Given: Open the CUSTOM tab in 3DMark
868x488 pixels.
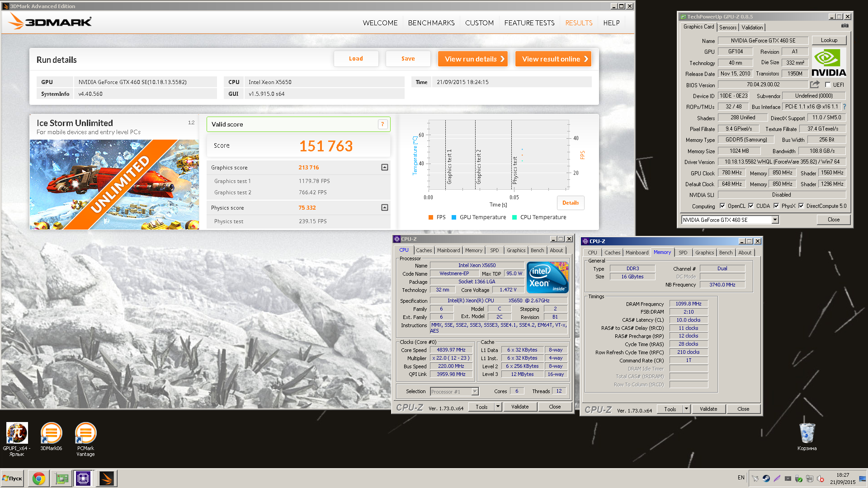Looking at the screenshot, I should (x=479, y=23).
